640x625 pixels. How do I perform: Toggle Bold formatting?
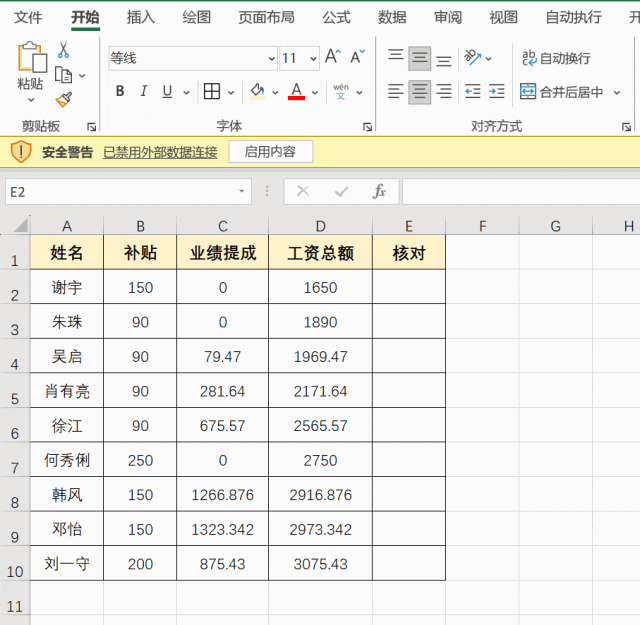(120, 92)
